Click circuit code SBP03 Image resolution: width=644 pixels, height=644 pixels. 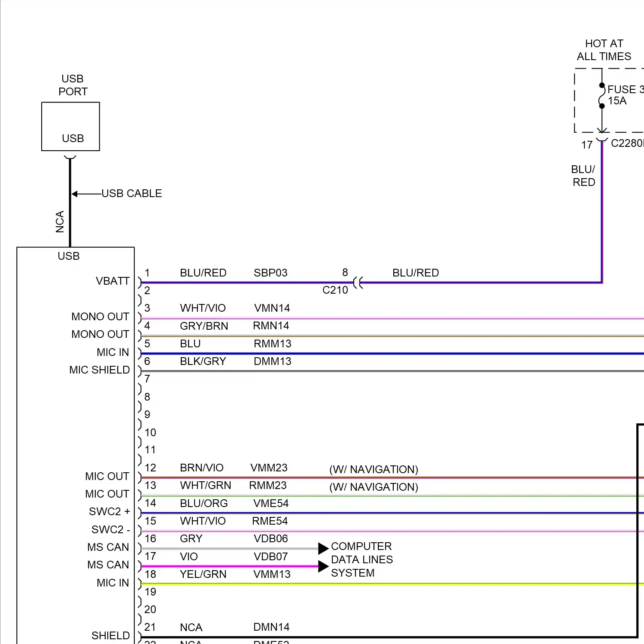270,273
